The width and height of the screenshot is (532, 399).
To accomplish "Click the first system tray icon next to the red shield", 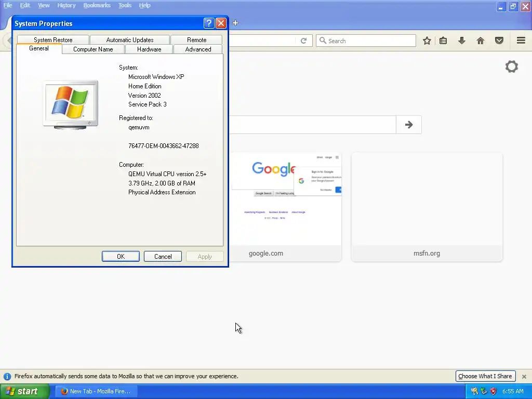I will [474, 391].
